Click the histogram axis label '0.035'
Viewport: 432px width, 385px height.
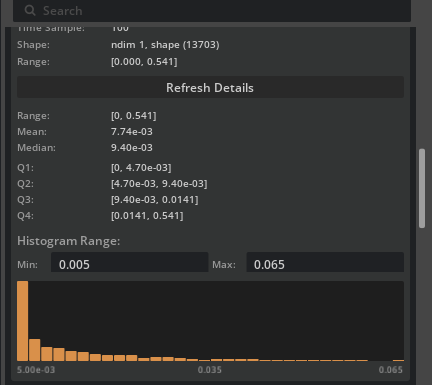pyautogui.click(x=210, y=370)
